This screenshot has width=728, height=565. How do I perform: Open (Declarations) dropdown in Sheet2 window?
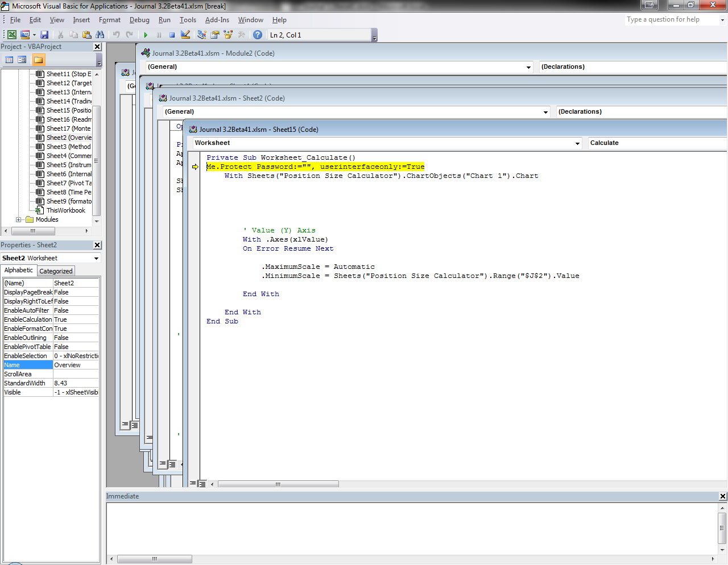point(642,112)
